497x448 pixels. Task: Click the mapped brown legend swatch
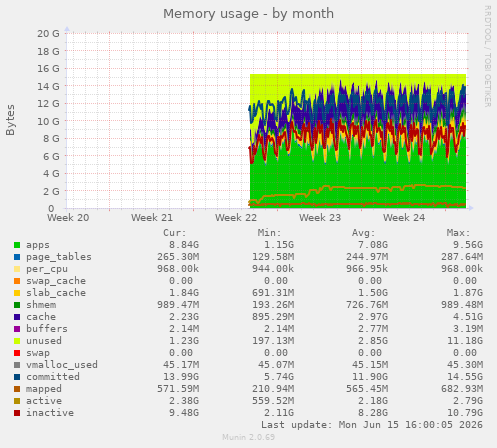17,389
